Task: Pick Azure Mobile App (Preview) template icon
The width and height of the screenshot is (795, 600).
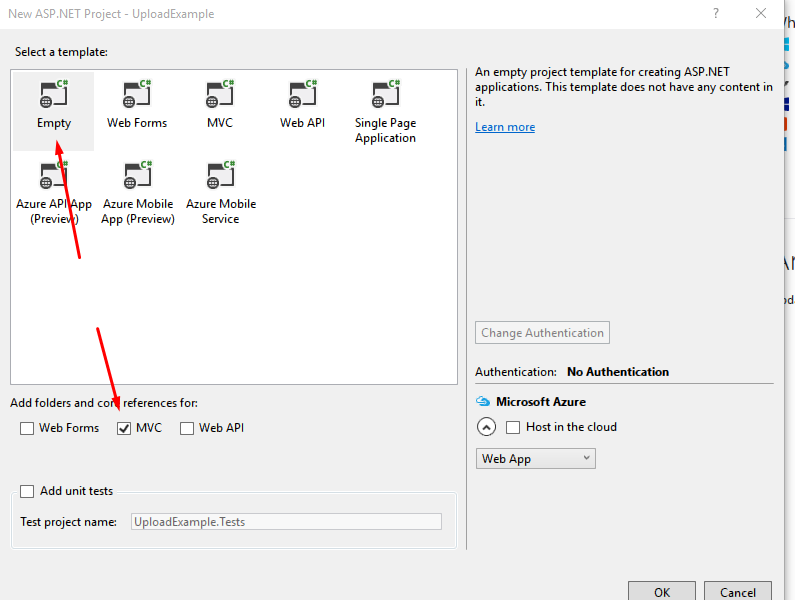Action: click(x=138, y=175)
